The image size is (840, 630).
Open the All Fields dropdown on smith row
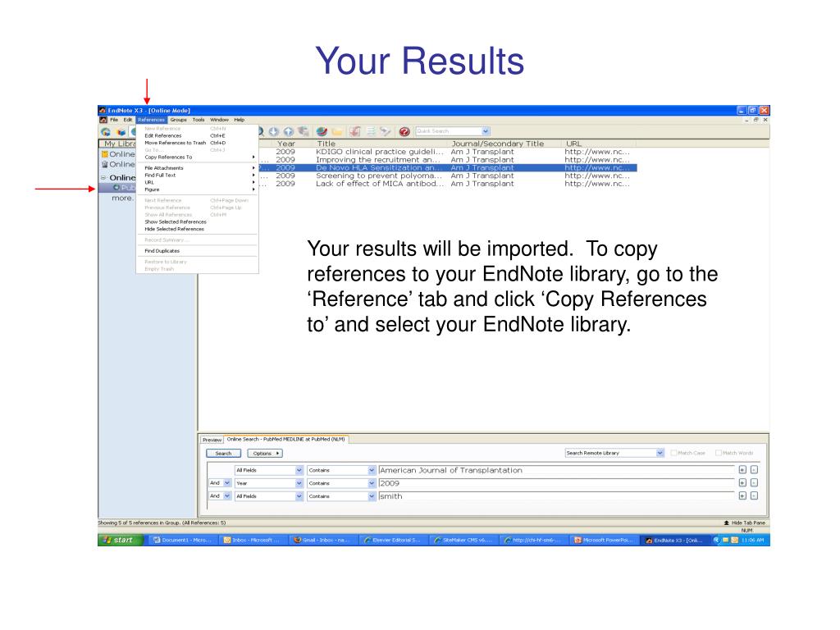[x=299, y=496]
